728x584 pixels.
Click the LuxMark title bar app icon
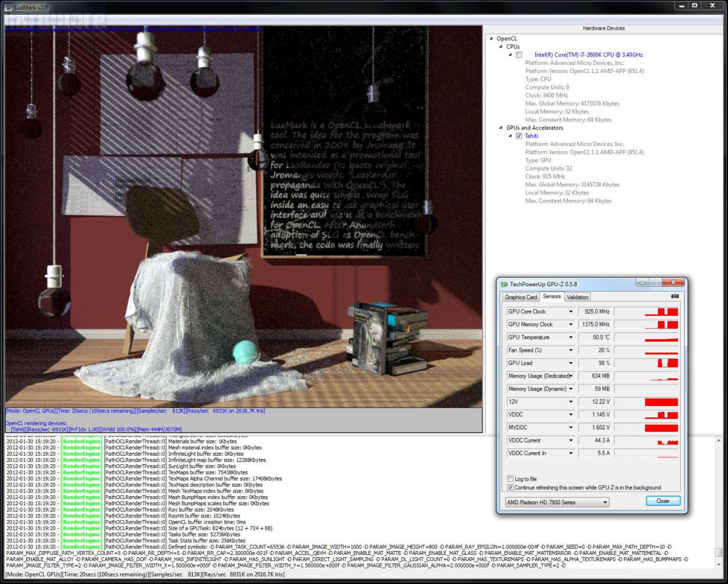pyautogui.click(x=8, y=7)
